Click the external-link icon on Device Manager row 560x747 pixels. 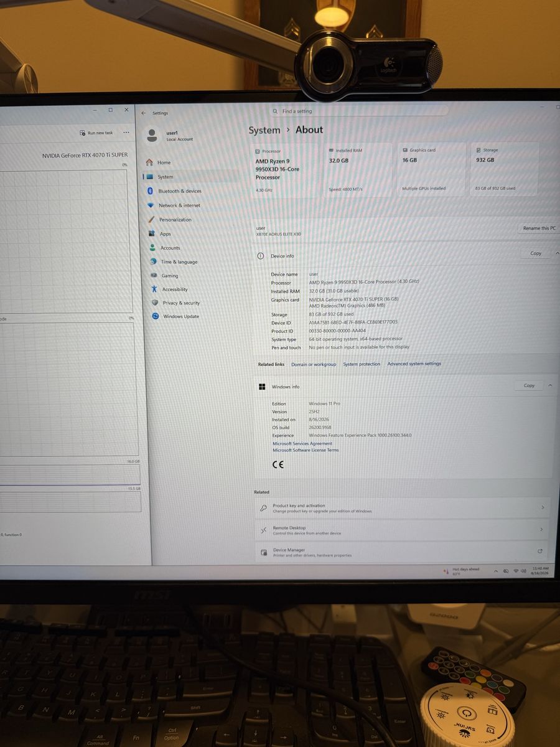click(x=539, y=551)
